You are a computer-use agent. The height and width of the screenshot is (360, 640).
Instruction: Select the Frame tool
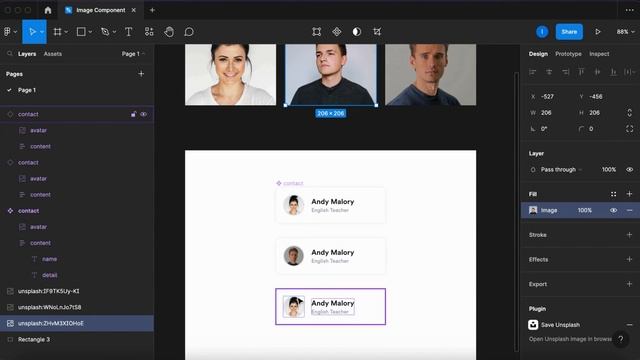coord(58,32)
